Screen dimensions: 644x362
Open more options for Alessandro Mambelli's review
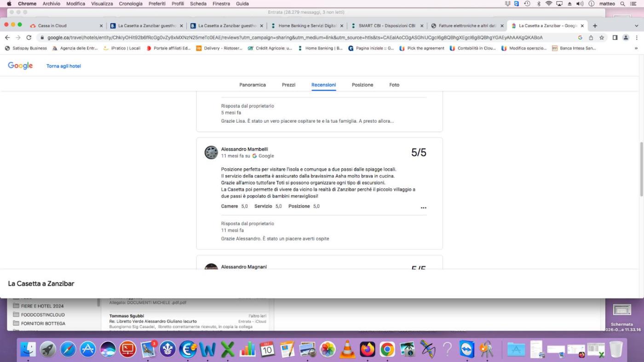[x=423, y=208]
